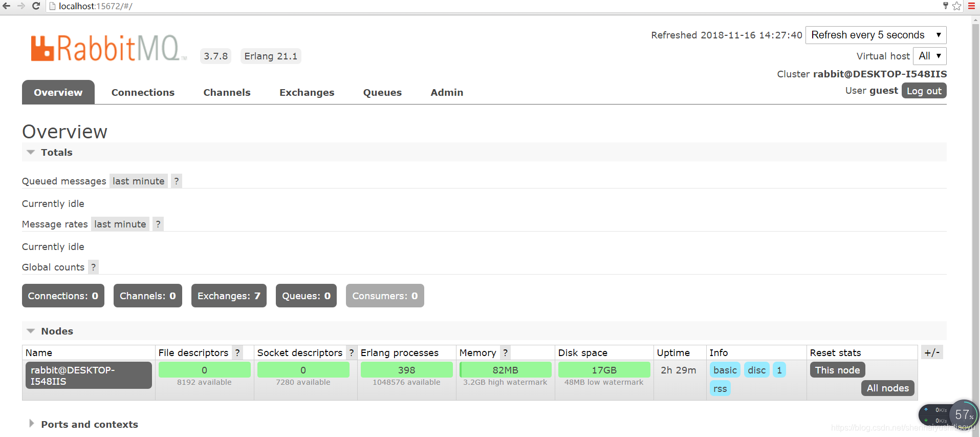Viewport: 980px width, 437px height.
Task: Open the Virtual host All dropdown
Action: tap(929, 56)
